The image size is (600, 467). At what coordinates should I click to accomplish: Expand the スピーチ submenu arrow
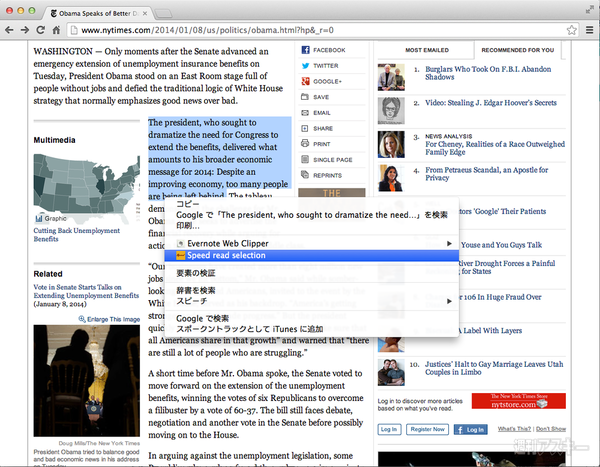tap(449, 301)
